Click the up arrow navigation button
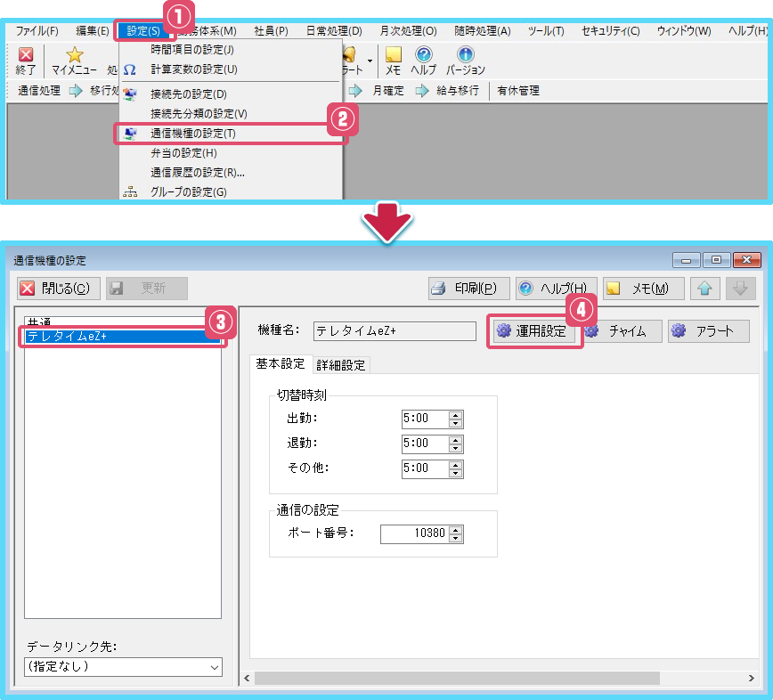This screenshot has width=773, height=700. (x=704, y=288)
